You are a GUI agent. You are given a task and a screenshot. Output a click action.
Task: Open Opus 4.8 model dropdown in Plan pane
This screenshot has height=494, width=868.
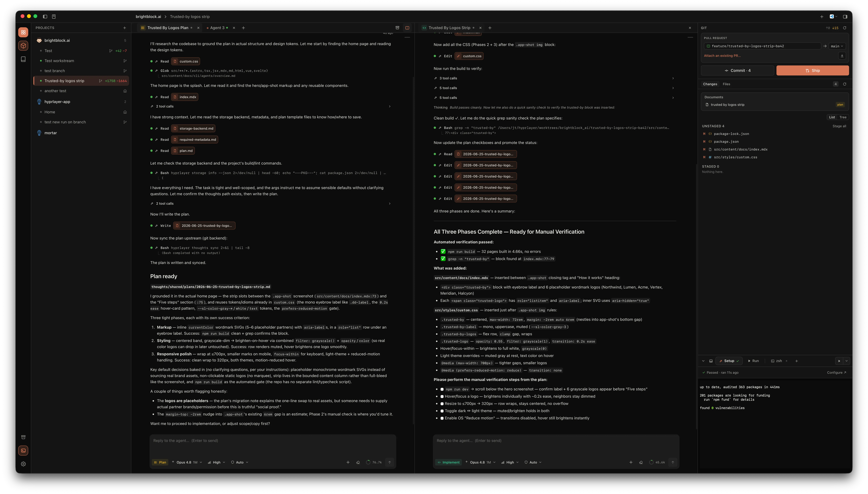(187, 462)
